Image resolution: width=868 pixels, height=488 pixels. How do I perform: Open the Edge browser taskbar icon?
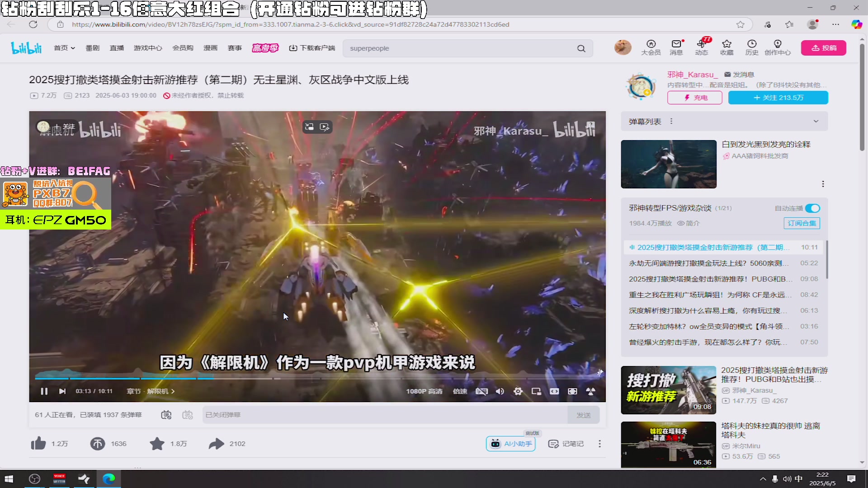[x=108, y=479]
